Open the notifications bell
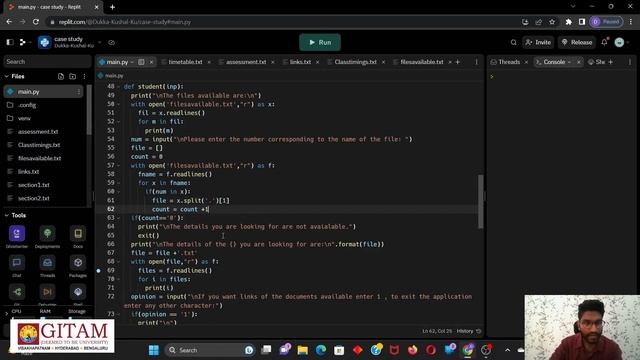Screen dimensions: 640x360 click(x=604, y=42)
